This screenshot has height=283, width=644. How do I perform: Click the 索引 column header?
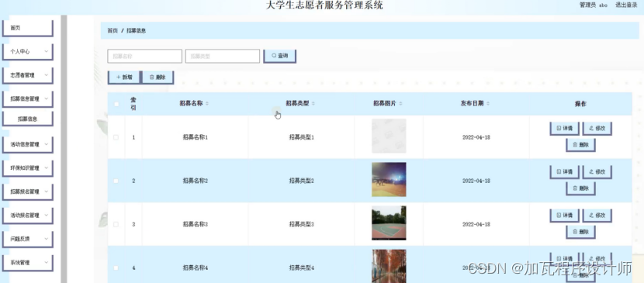(133, 104)
